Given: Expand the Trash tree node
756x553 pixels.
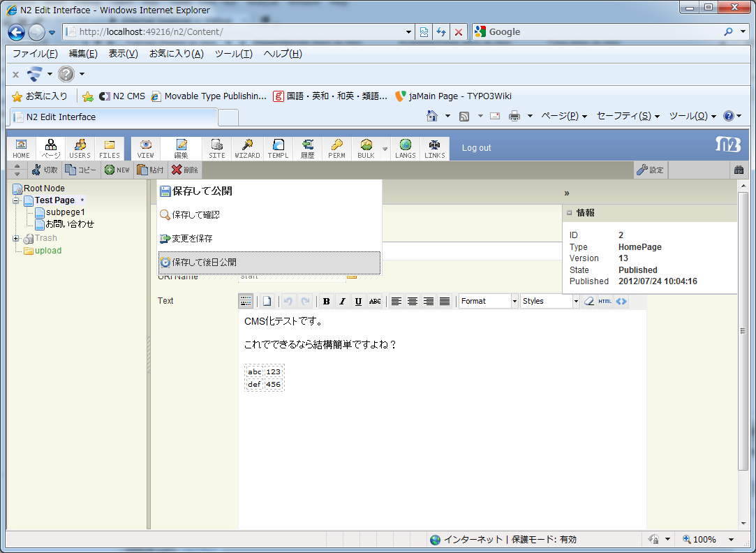Looking at the screenshot, I should [16, 238].
